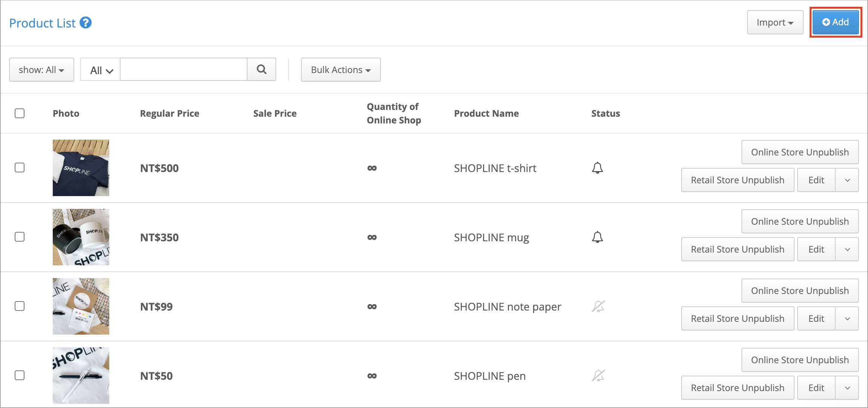Expand the arrow beside Edit for SHOPLINE note paper

pos(847,318)
